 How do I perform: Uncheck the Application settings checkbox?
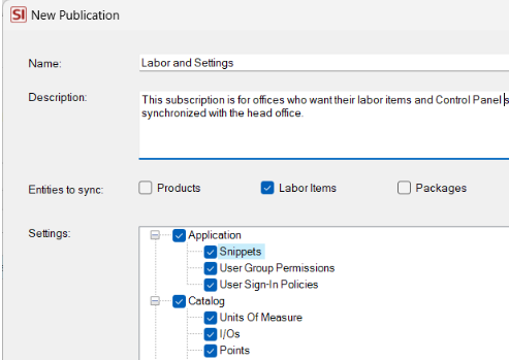point(179,235)
